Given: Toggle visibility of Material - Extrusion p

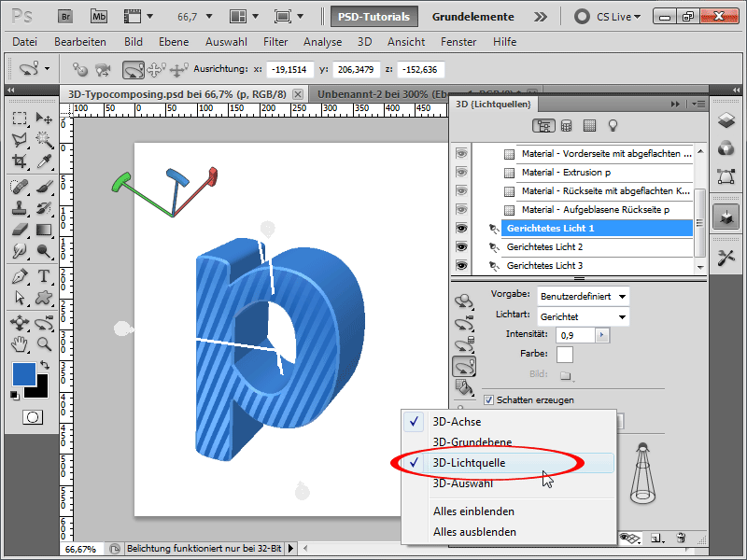Looking at the screenshot, I should [x=461, y=172].
